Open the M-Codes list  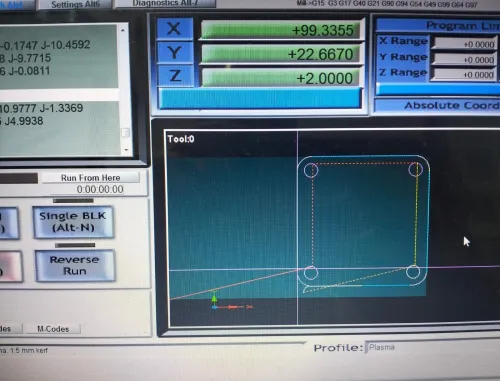point(53,329)
